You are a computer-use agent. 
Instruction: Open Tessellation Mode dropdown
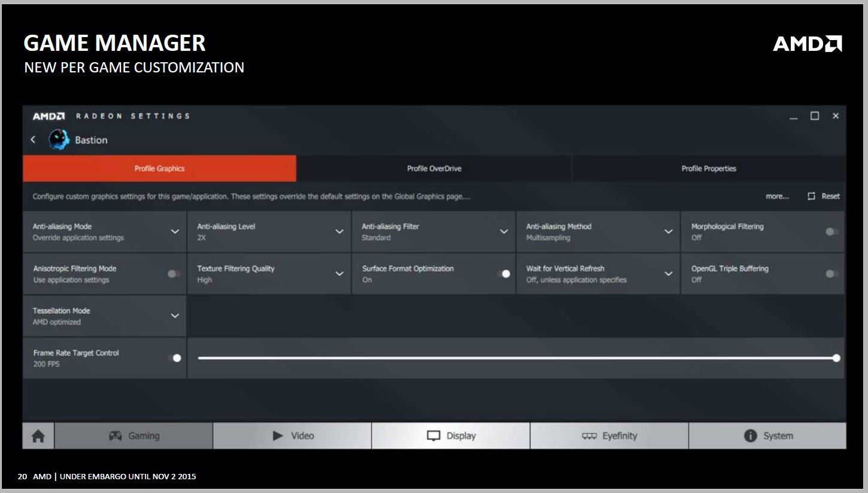pos(175,316)
